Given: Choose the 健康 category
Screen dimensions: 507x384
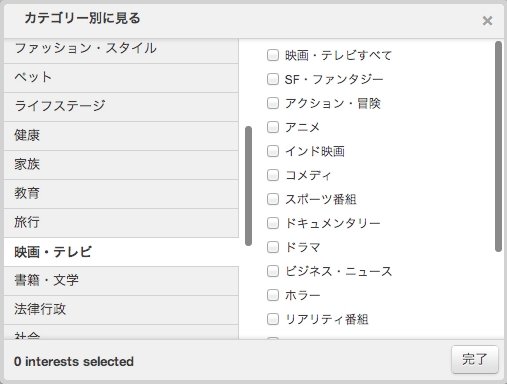Looking at the screenshot, I should [121, 136].
